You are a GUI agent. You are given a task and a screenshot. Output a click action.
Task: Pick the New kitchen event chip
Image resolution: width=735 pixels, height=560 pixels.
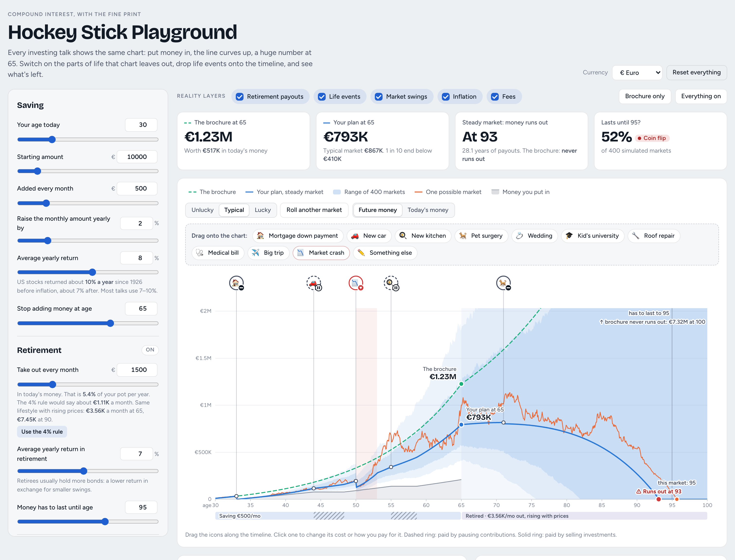pyautogui.click(x=423, y=236)
